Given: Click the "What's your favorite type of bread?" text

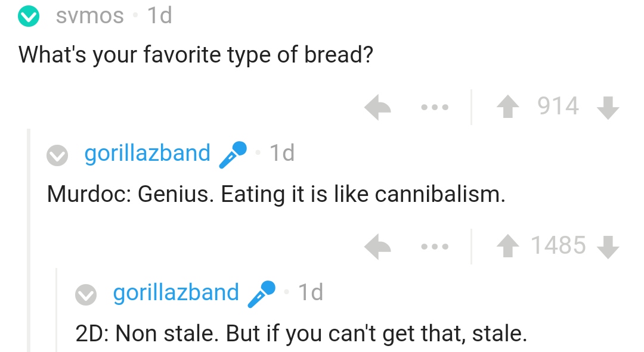Looking at the screenshot, I should [x=196, y=55].
